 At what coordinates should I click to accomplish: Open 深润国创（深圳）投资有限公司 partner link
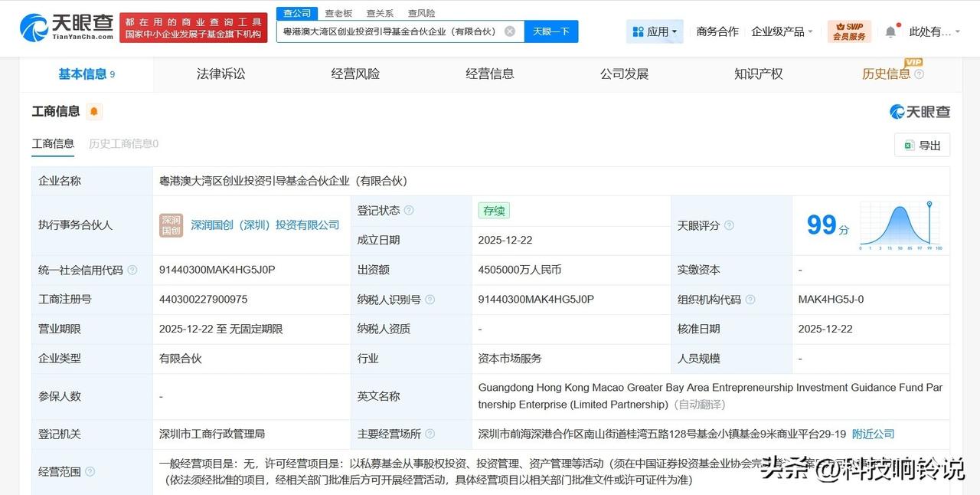(265, 225)
